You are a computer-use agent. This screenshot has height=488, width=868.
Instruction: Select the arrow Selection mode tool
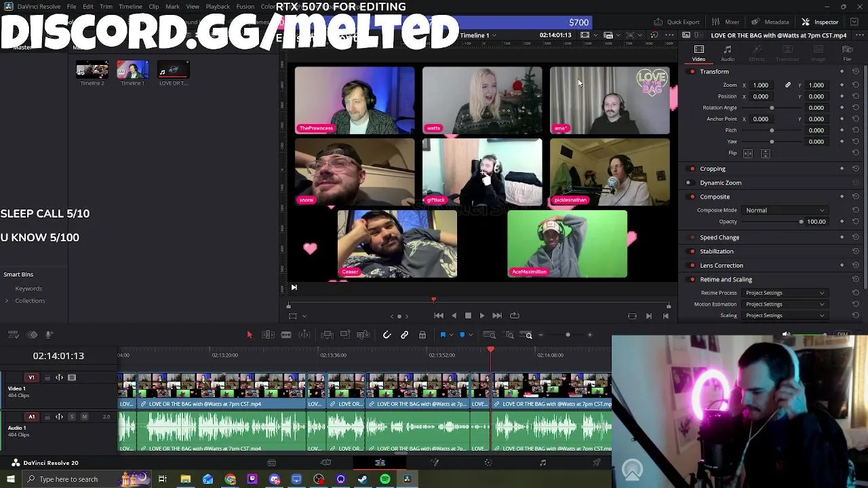click(x=249, y=335)
